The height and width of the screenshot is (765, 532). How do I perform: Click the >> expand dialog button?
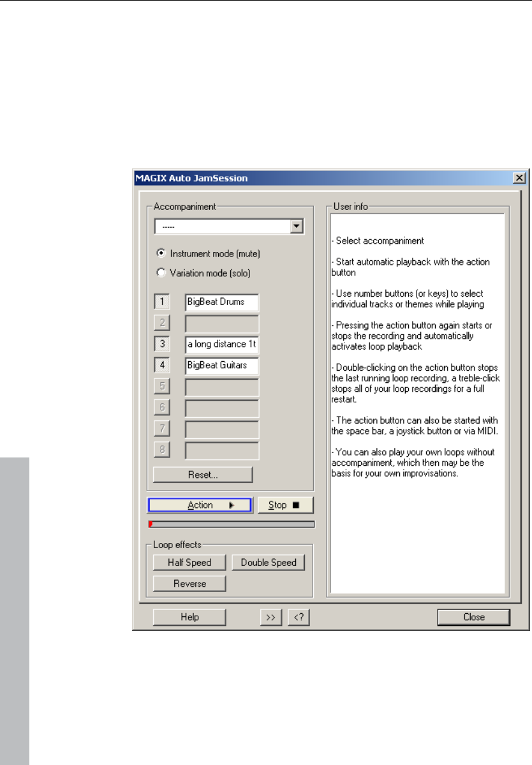point(270,617)
